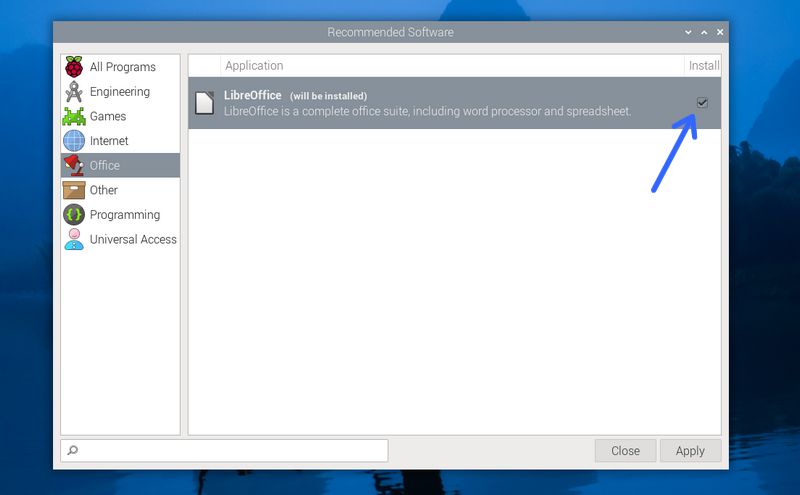
Task: Select the LibreOffice title text
Action: (x=253, y=95)
